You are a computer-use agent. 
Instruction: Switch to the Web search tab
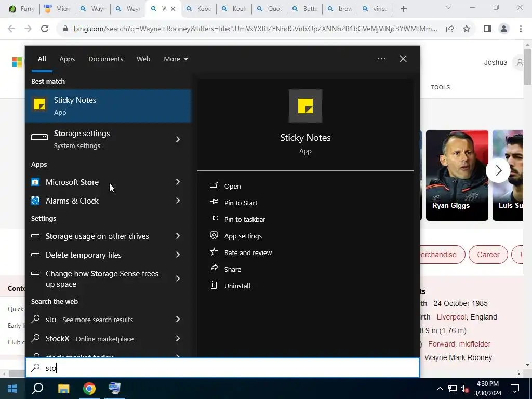click(143, 59)
